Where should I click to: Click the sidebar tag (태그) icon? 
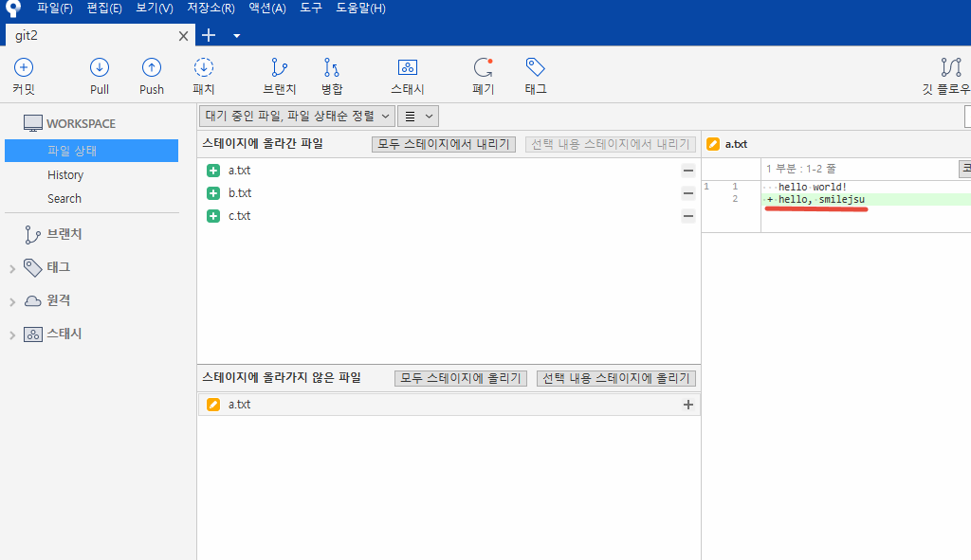tap(33, 267)
